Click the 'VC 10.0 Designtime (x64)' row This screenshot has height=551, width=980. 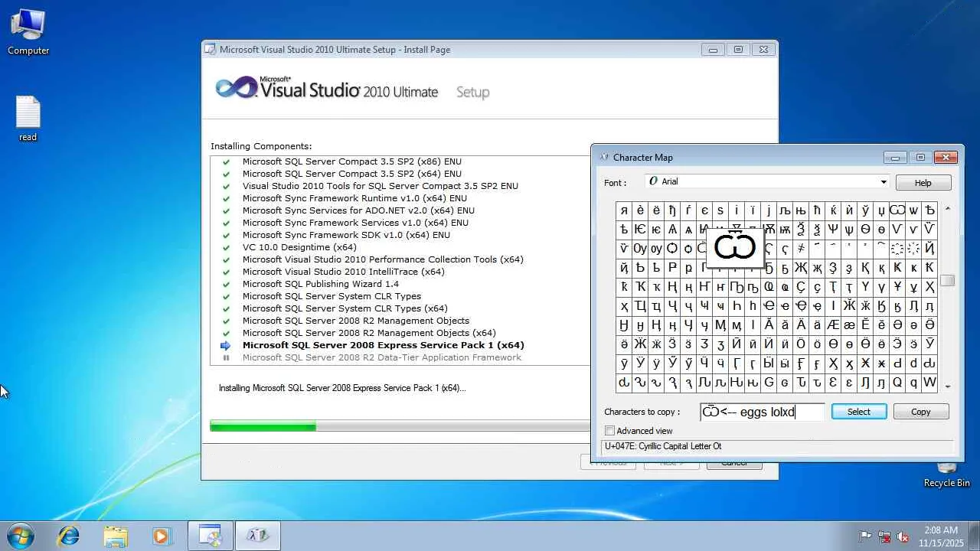point(299,248)
